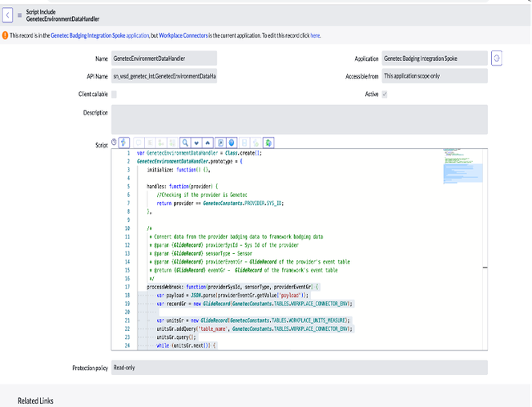
Task: Click the replace icon in the script toolbar
Action: [x=221, y=143]
